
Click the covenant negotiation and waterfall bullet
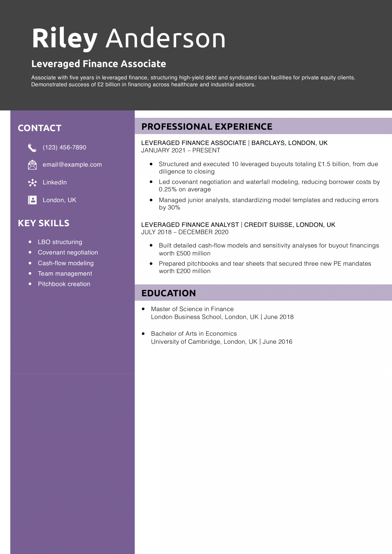(x=269, y=185)
